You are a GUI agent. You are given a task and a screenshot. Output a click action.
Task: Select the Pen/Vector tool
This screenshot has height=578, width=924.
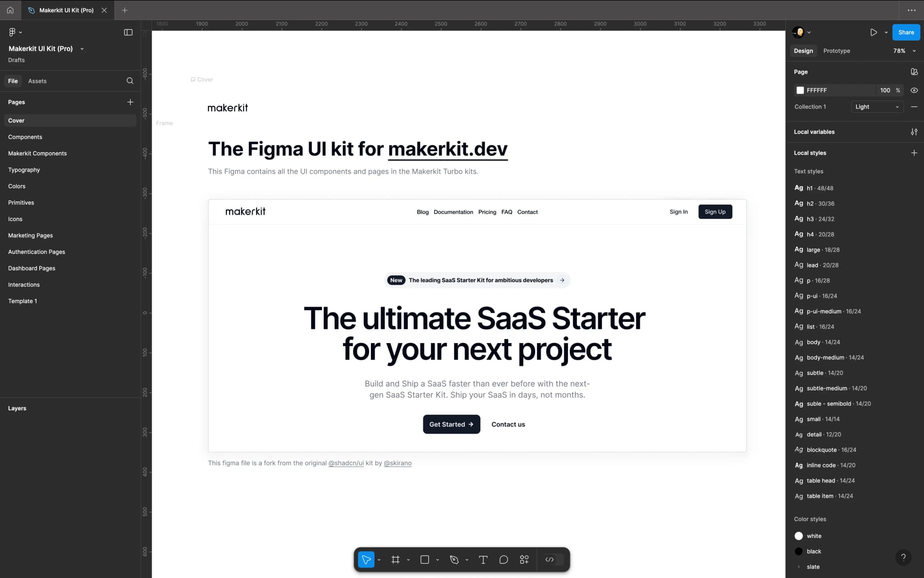(454, 560)
